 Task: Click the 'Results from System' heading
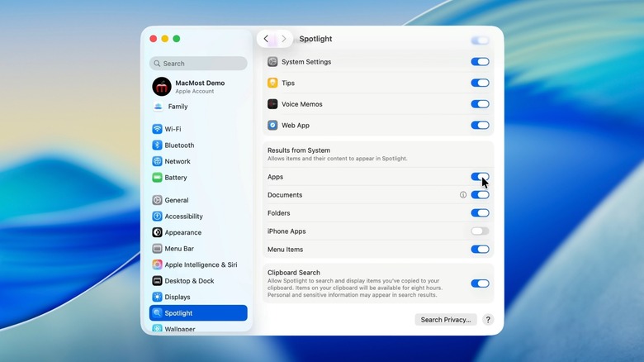[299, 150]
